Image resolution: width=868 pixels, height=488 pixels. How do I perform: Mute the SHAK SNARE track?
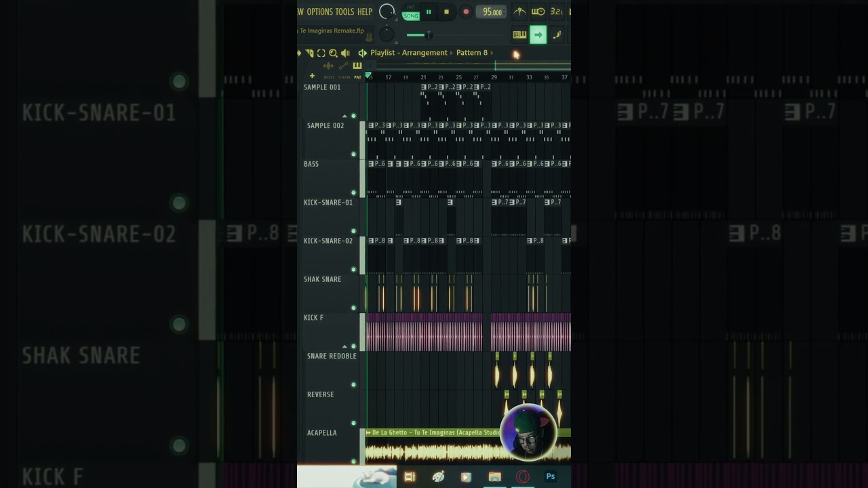point(353,308)
